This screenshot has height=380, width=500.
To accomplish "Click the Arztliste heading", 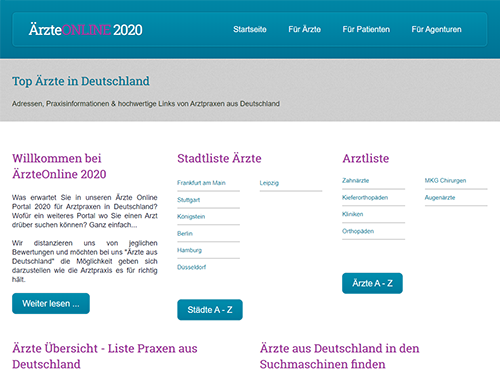I will pos(366,158).
